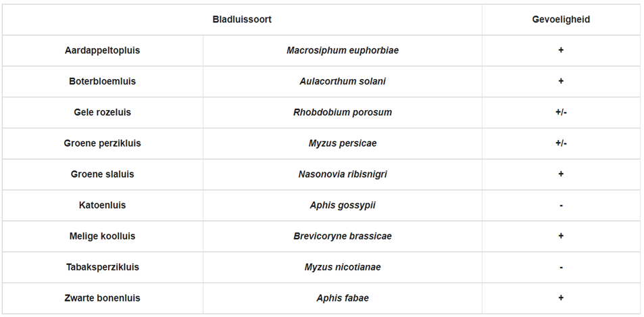644x317 pixels.
Task: Click the Gevoeligheid column header
Action: point(561,20)
